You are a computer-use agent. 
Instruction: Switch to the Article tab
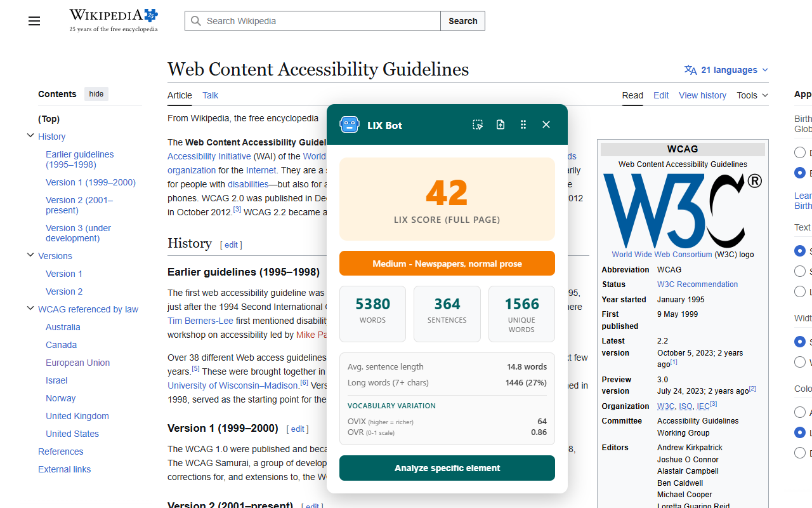pos(180,95)
